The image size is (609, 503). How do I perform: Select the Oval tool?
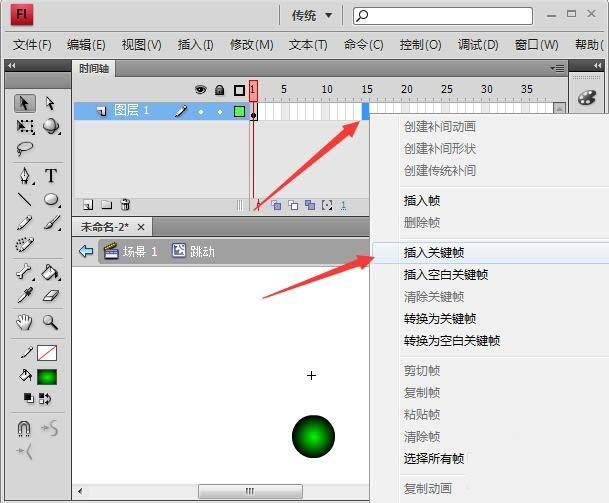click(x=51, y=200)
